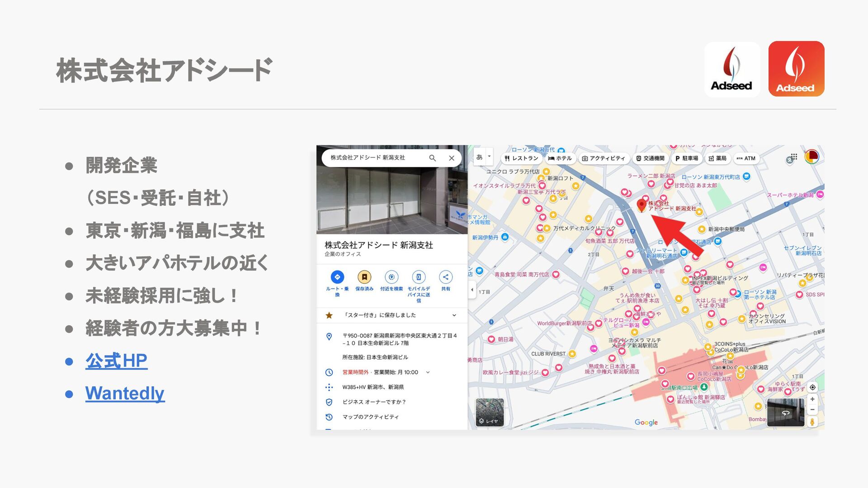Click the 越後一会 十郎 heart marker
The image size is (868, 488).
[x=625, y=271]
